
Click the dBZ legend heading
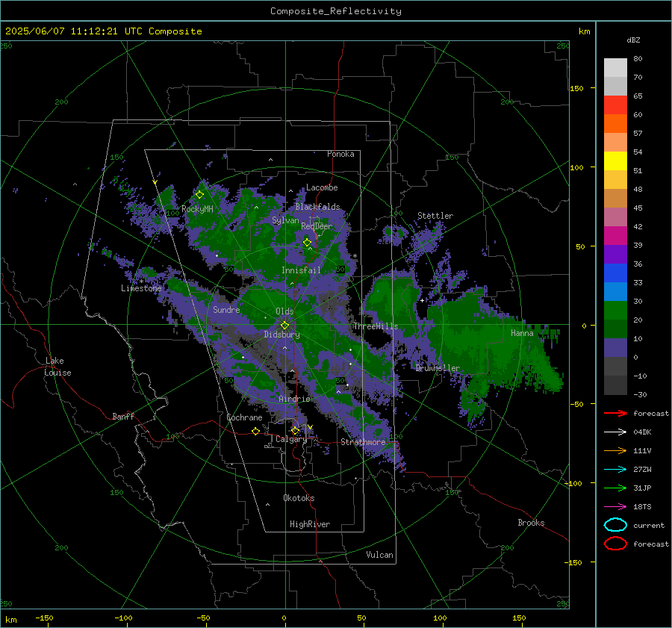(x=633, y=40)
